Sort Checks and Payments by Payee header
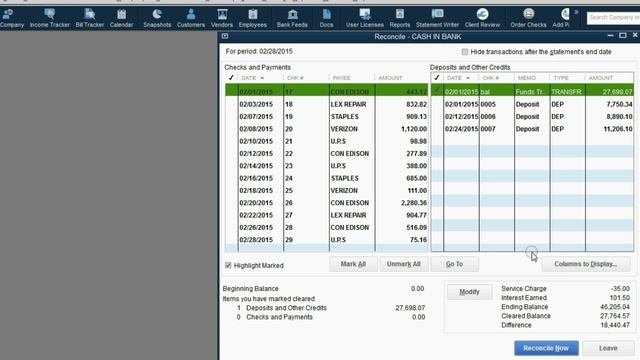The width and height of the screenshot is (640, 360). [352, 78]
